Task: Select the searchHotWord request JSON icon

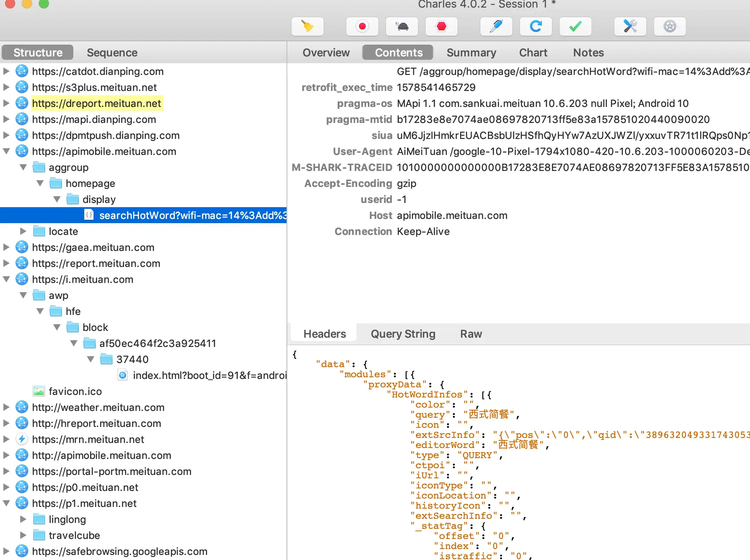Action: 89,215
